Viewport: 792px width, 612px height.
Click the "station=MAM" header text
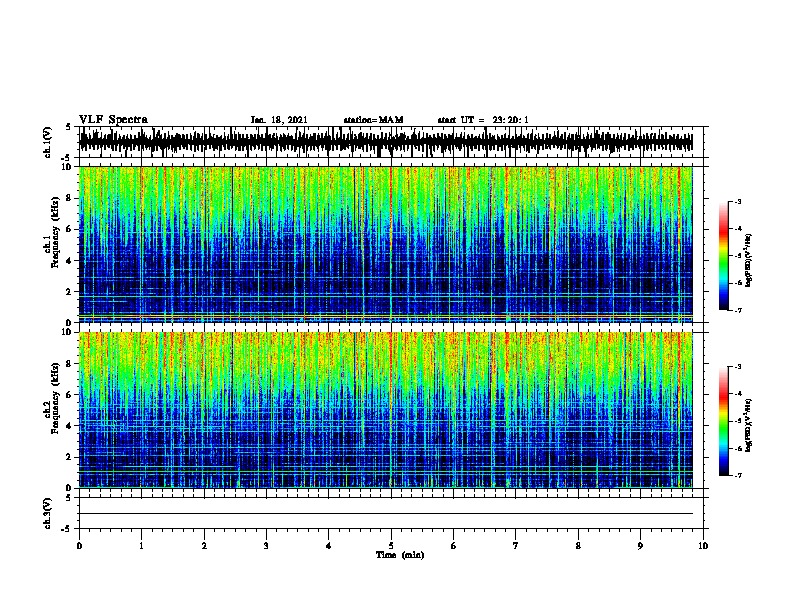(x=373, y=120)
